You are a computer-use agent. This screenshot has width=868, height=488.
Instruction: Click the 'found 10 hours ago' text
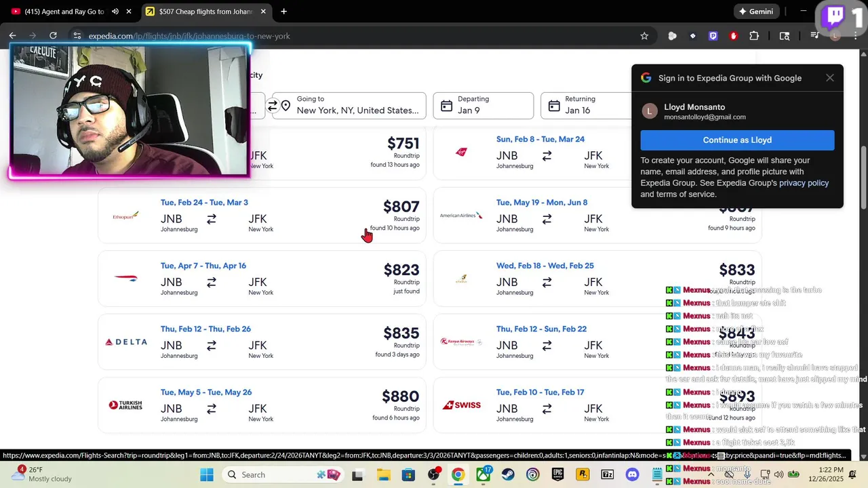click(395, 228)
